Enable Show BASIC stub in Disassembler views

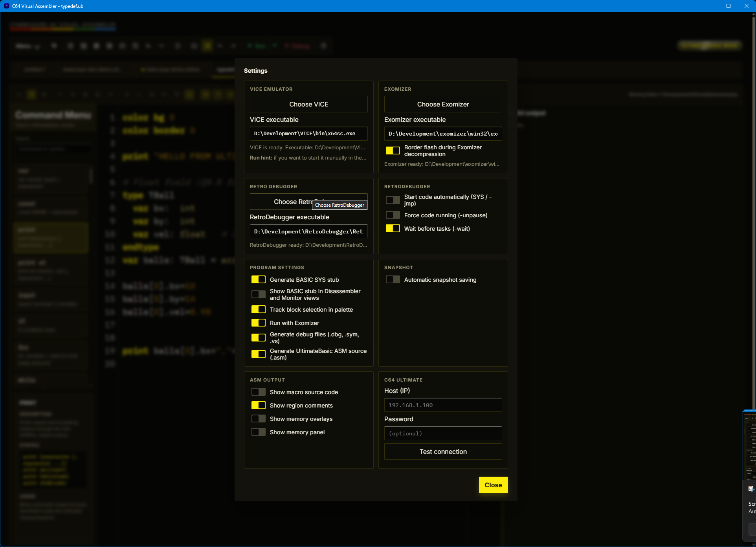(x=258, y=294)
